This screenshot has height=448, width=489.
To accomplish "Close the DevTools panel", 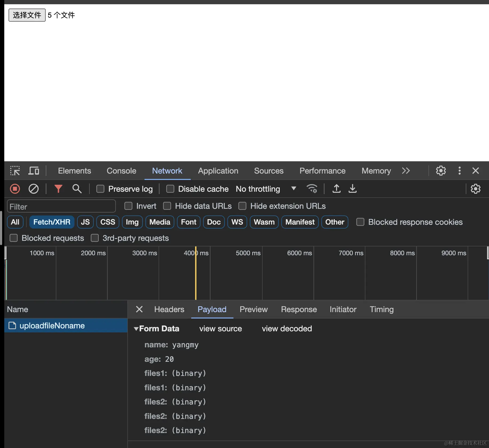I will click(x=476, y=171).
